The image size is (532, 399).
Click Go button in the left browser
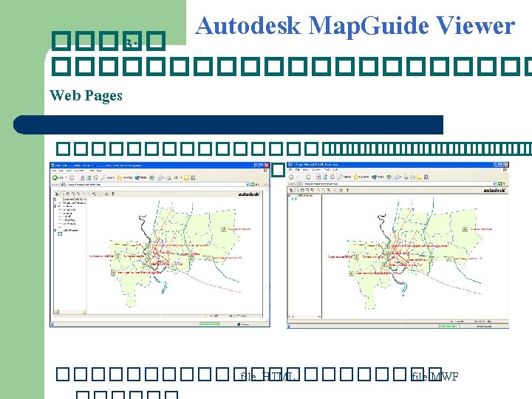[x=254, y=184]
